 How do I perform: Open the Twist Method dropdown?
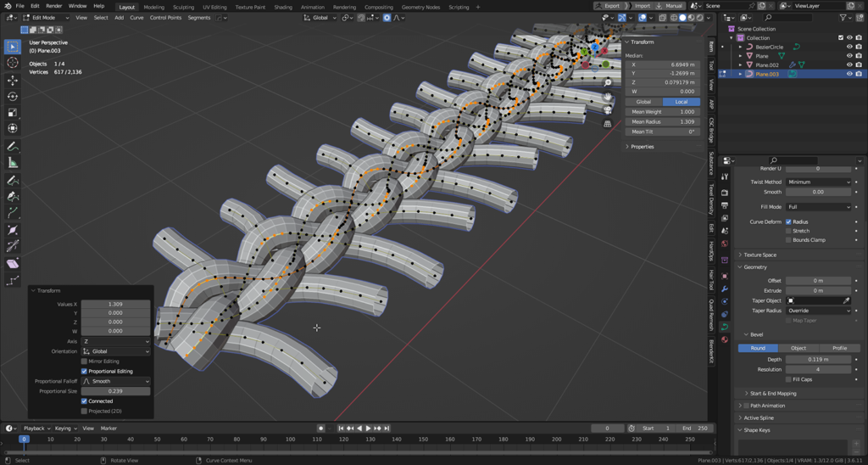(x=818, y=182)
